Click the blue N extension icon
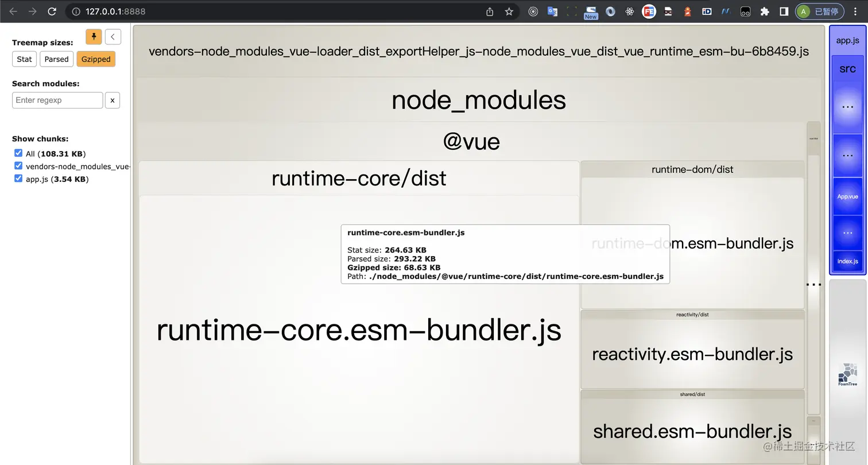Image resolution: width=868 pixels, height=465 pixels. 726,11
